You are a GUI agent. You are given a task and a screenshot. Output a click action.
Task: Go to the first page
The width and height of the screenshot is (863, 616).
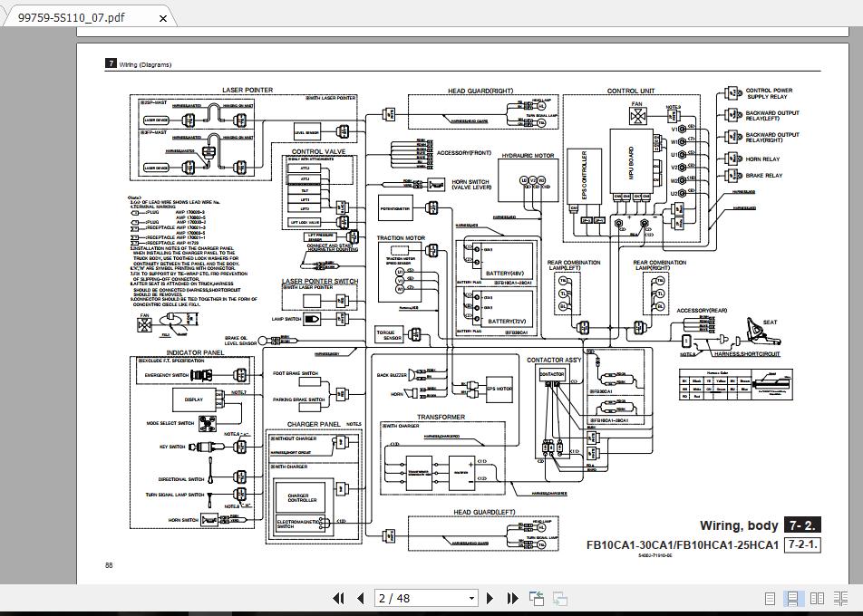(x=339, y=598)
